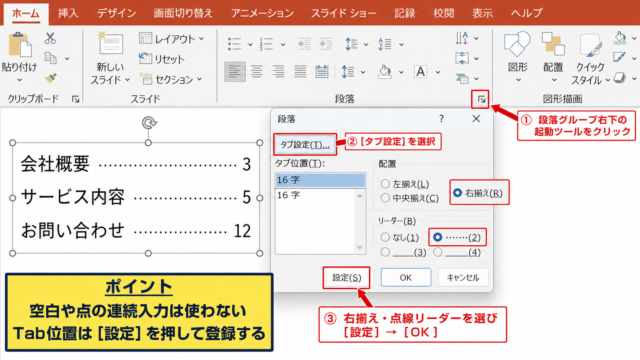Click the タブ設定(T)... button

[x=304, y=144]
